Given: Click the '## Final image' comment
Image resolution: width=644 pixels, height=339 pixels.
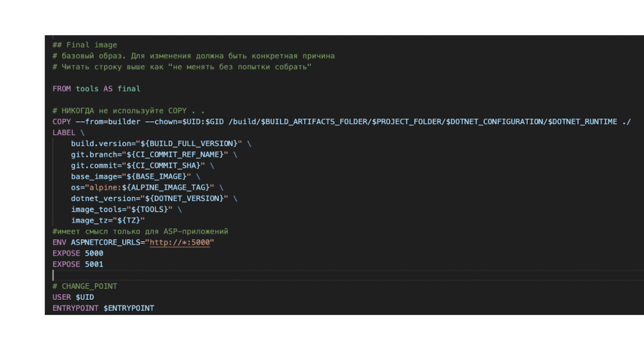Looking at the screenshot, I should tap(85, 45).
